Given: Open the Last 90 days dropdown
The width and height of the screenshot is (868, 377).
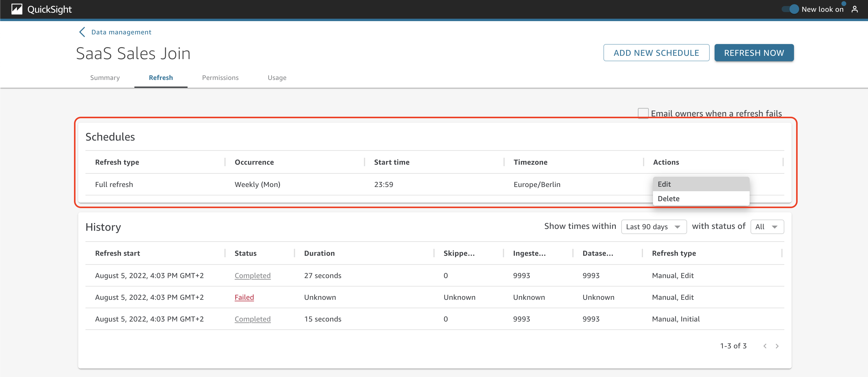Looking at the screenshot, I should click(x=654, y=227).
